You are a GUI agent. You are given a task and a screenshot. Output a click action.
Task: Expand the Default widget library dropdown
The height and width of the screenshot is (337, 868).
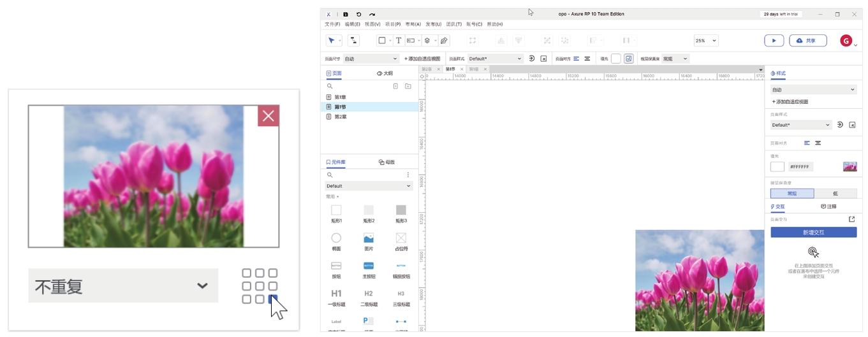click(369, 186)
